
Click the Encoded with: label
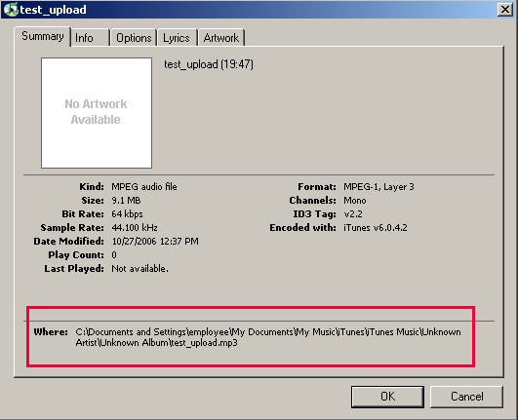point(302,228)
